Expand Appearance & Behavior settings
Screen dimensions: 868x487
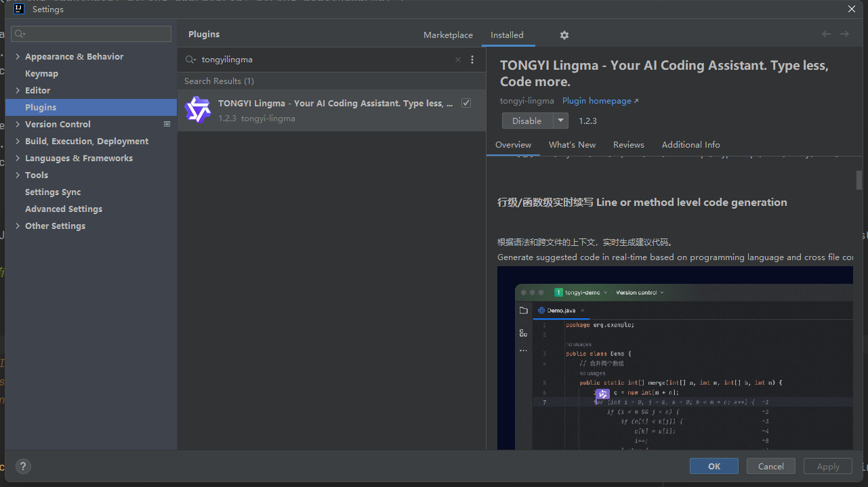coord(18,57)
